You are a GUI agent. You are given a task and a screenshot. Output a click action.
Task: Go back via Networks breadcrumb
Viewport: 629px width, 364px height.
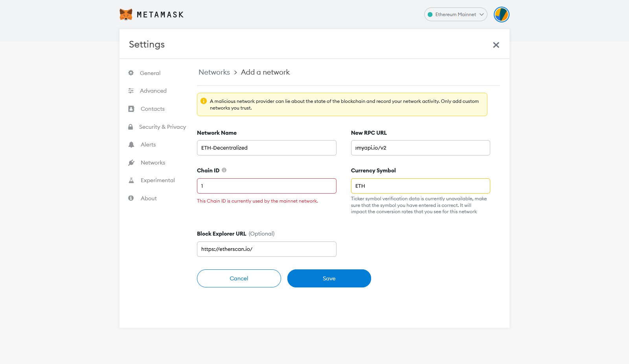[x=214, y=72]
